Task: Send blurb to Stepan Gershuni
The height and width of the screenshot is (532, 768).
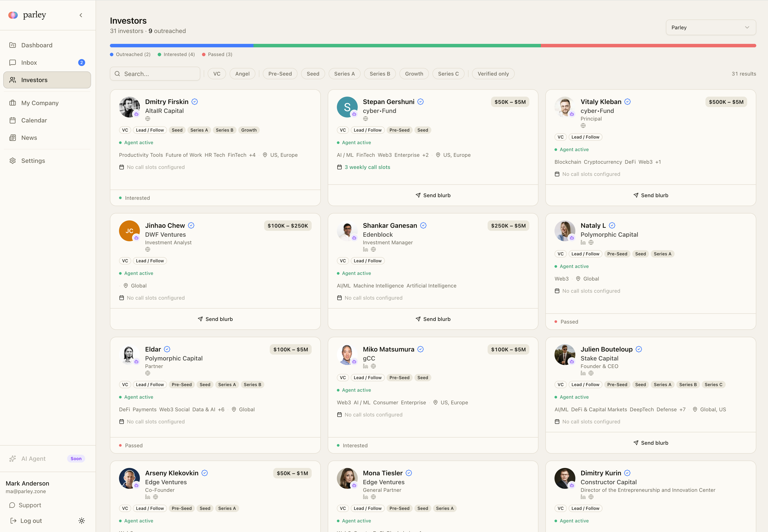Action: coord(433,195)
